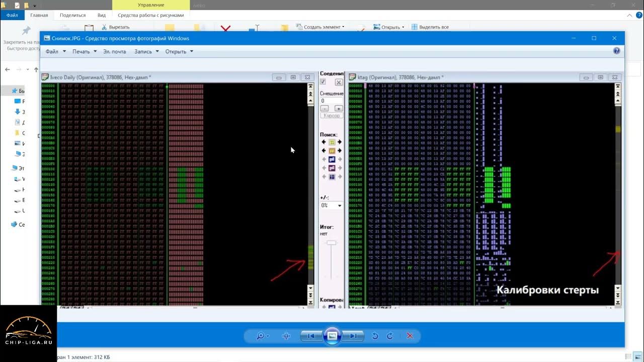Viewport: 644px width, 362px height.
Task: Go to the previous photo
Action: (x=311, y=336)
